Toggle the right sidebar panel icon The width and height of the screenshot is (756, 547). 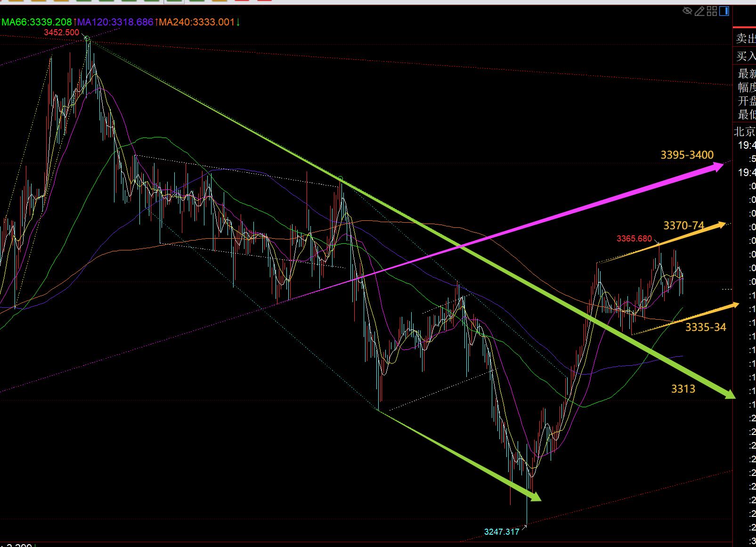click(x=724, y=11)
